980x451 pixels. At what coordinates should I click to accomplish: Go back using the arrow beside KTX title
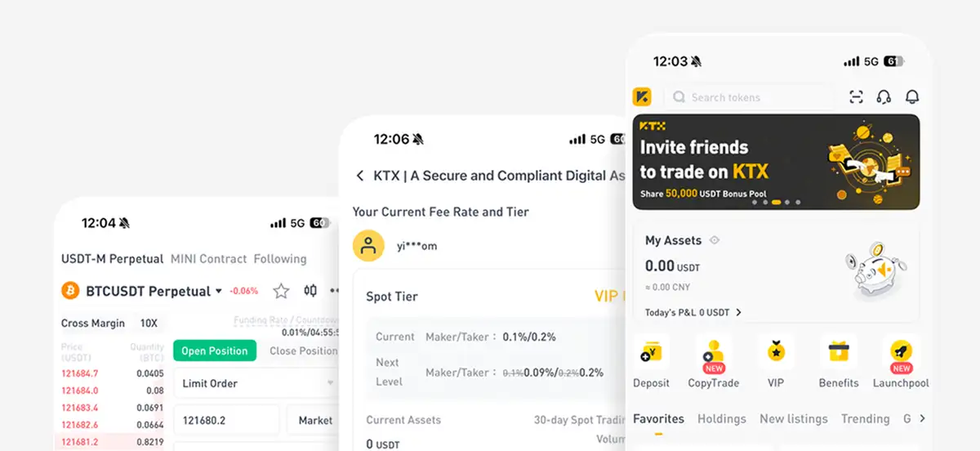coord(360,176)
